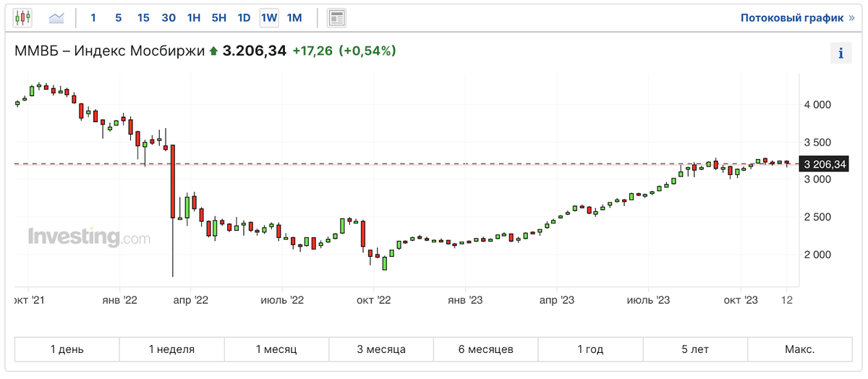The height and width of the screenshot is (379, 868).
Task: Switch to the area chart icon
Action: pyautogui.click(x=56, y=18)
